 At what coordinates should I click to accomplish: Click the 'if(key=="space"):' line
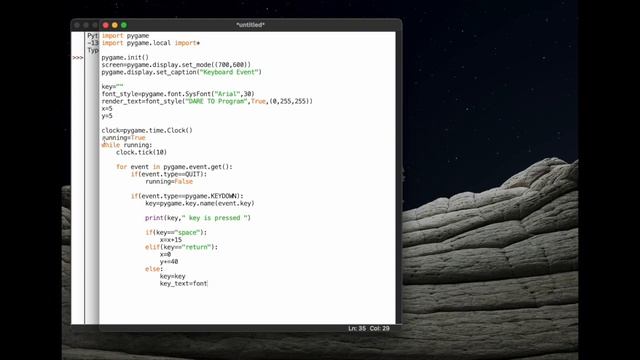[176, 233]
